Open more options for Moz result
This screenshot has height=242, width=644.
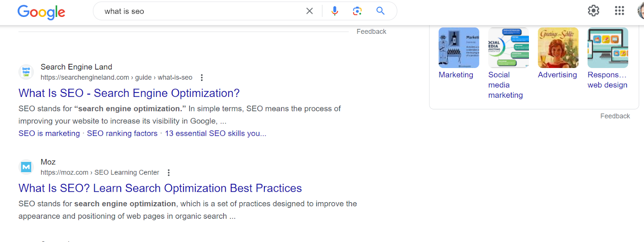169,172
